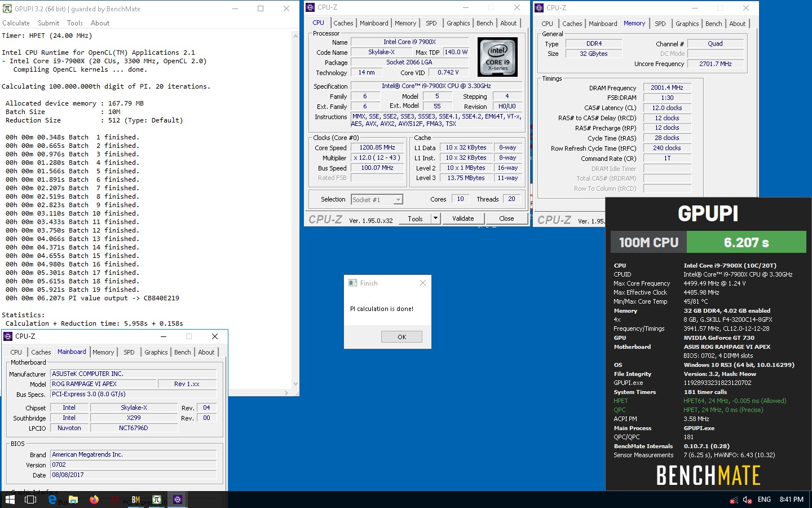The width and height of the screenshot is (812, 508).
Task: Switch to CPU tab in memory CPU-Z window
Action: (548, 24)
